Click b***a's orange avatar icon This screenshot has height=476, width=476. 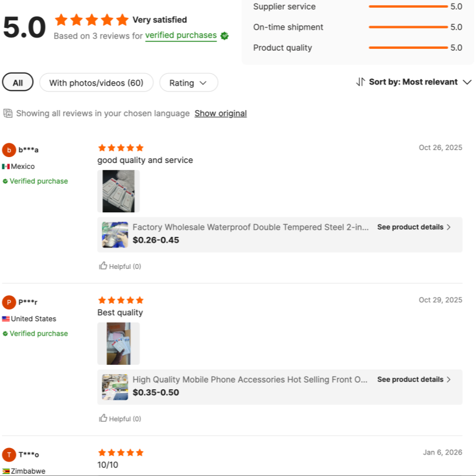9,150
